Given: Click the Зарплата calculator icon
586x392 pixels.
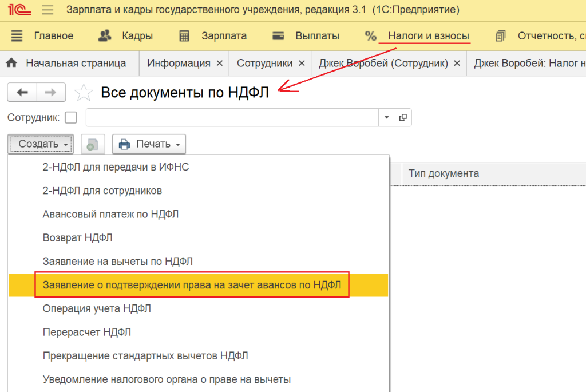Looking at the screenshot, I should pyautogui.click(x=184, y=36).
